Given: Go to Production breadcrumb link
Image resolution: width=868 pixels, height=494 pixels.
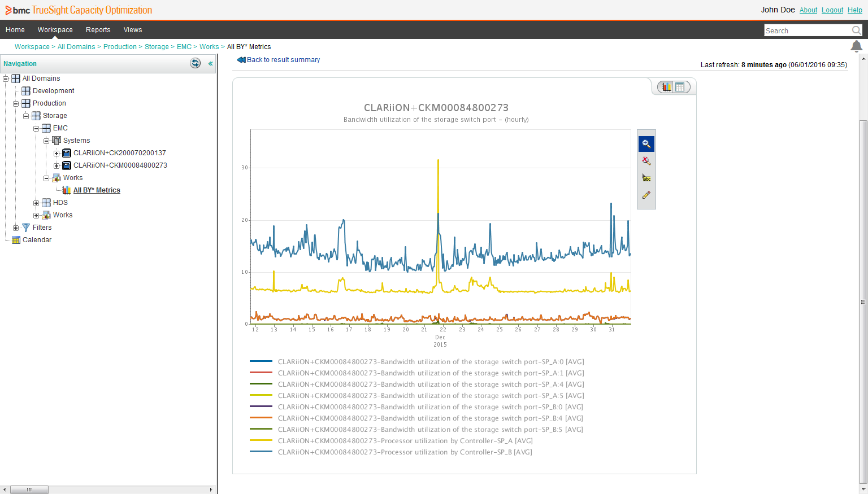Looking at the screenshot, I should click(120, 47).
